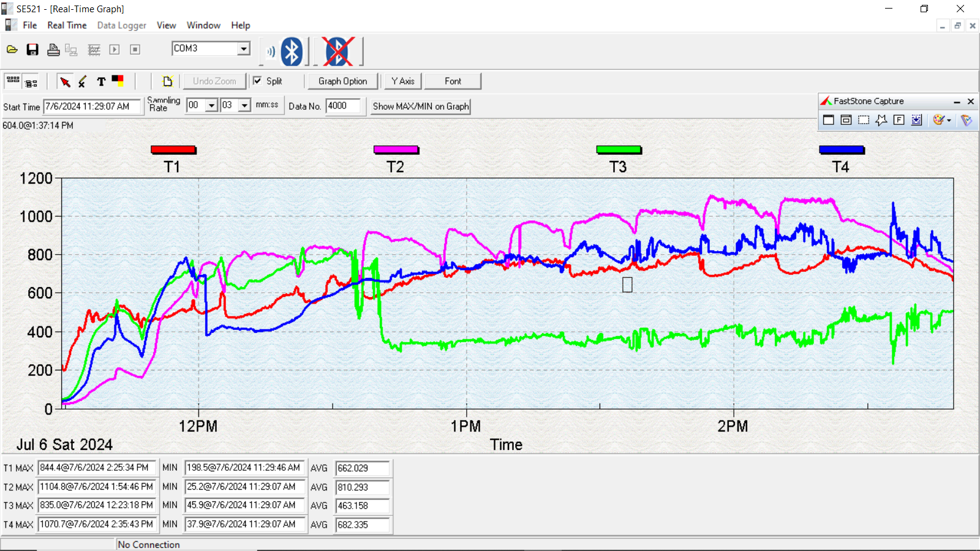
Task: Disconnect using the crossed-out Bluetooth icon
Action: [x=337, y=51]
